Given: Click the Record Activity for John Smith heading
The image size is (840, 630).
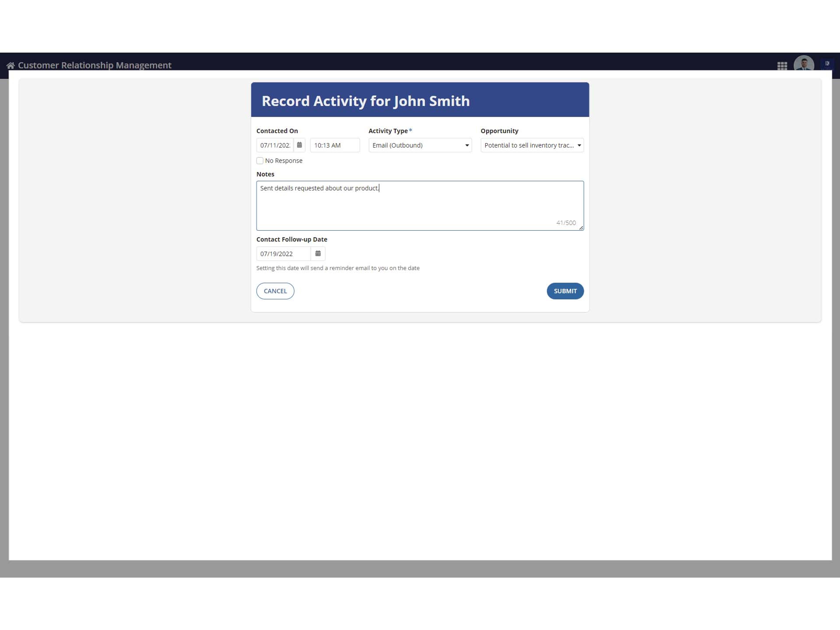Looking at the screenshot, I should click(366, 101).
